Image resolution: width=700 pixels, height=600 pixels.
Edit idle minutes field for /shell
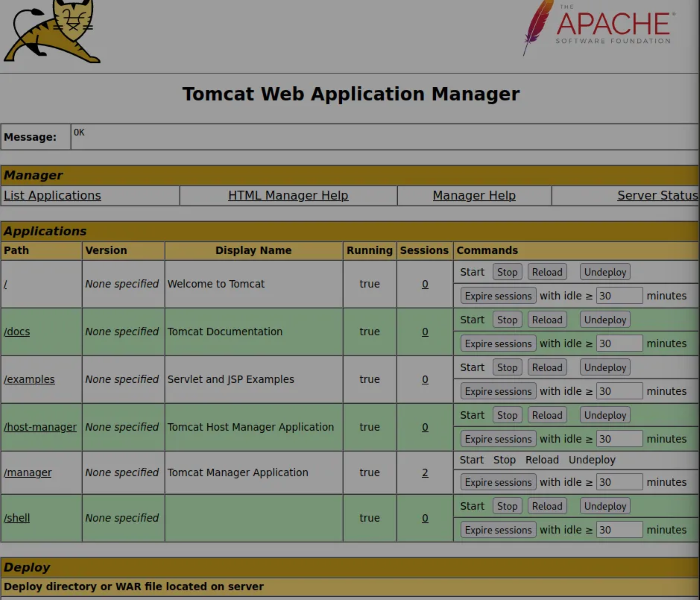[619, 530]
